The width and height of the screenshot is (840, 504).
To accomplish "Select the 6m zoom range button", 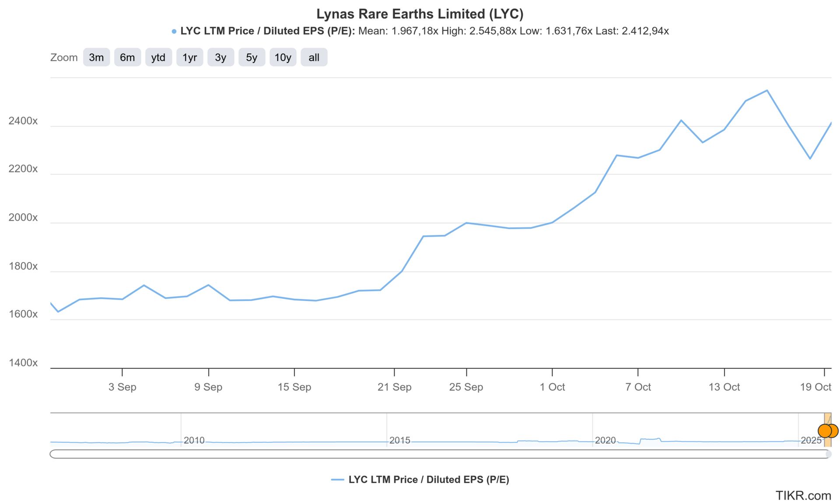I will [x=127, y=57].
